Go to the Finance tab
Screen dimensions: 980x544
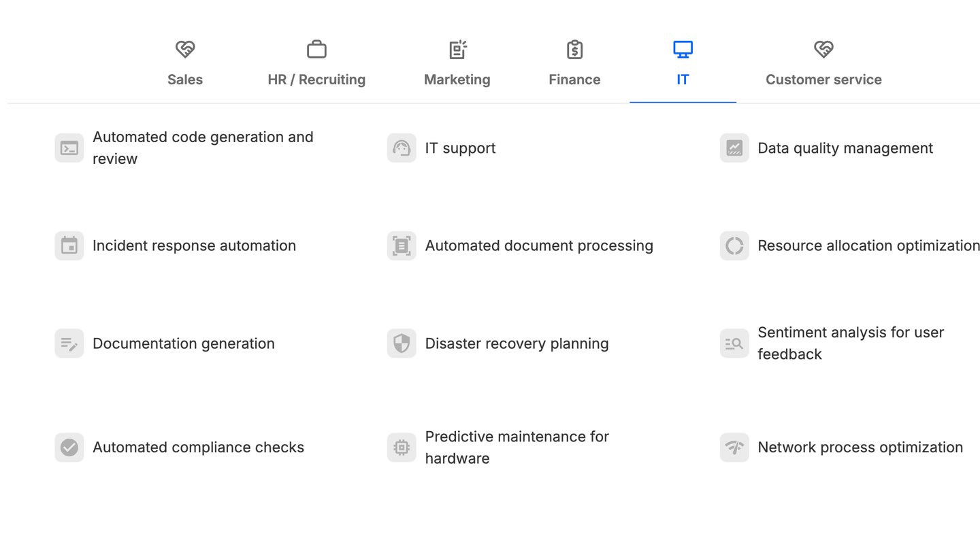click(x=574, y=64)
